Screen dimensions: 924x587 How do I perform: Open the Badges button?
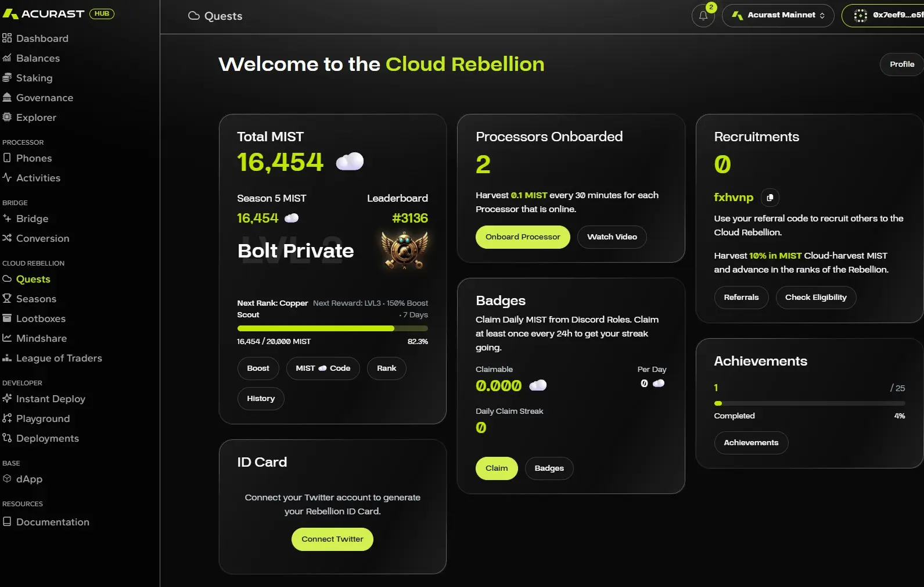point(549,468)
